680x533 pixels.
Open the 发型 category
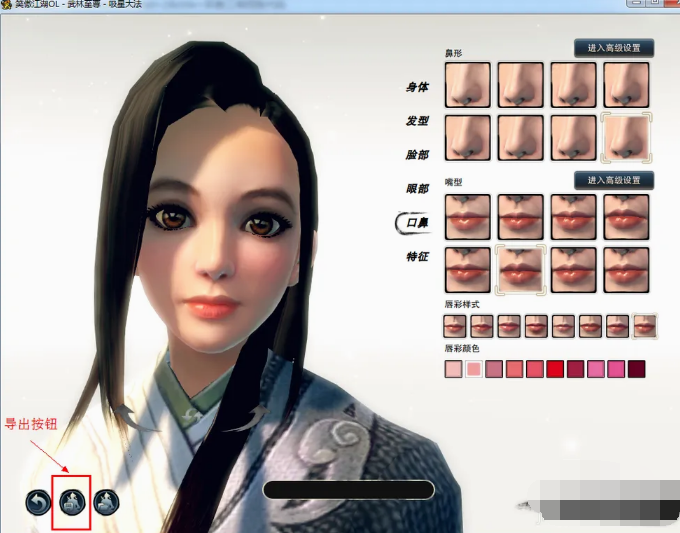(417, 121)
